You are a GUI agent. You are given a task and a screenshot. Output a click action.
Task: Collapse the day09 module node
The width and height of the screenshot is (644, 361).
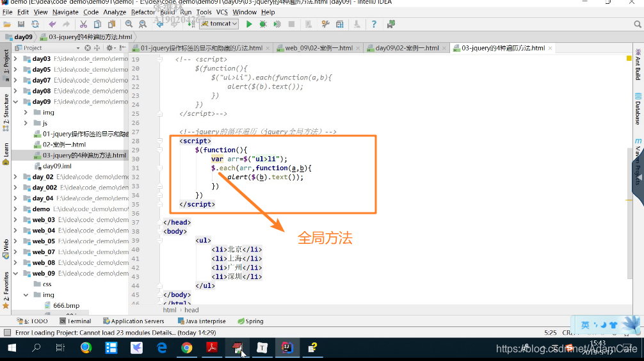tap(15, 101)
